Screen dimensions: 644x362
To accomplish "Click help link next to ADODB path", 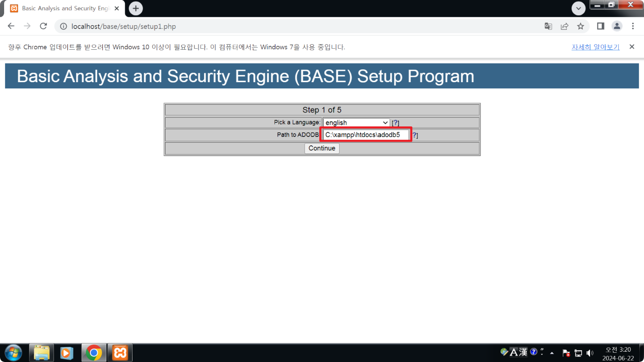I will (x=415, y=135).
